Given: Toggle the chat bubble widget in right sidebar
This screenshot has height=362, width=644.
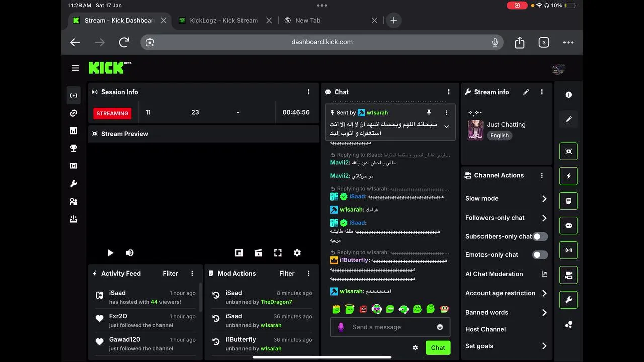Looking at the screenshot, I should [x=569, y=226].
